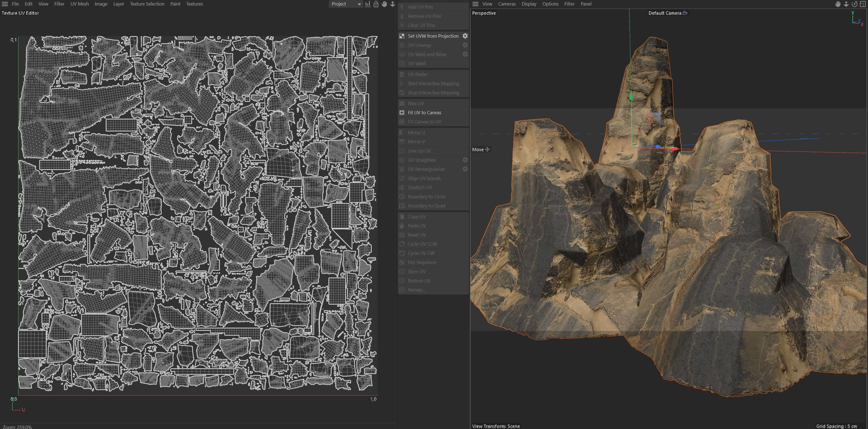The width and height of the screenshot is (868, 429).
Task: Click the viewport zoom arrows icon
Action: point(846,4)
